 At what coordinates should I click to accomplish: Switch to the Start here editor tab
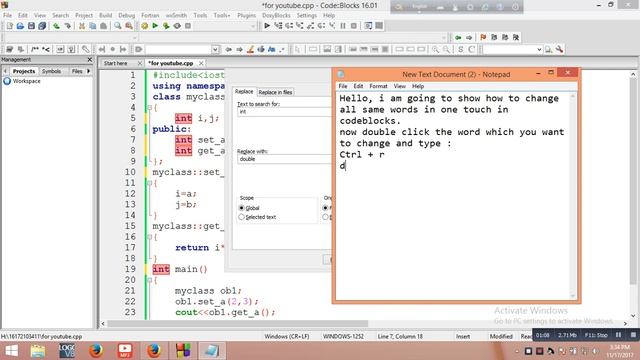click(x=116, y=63)
